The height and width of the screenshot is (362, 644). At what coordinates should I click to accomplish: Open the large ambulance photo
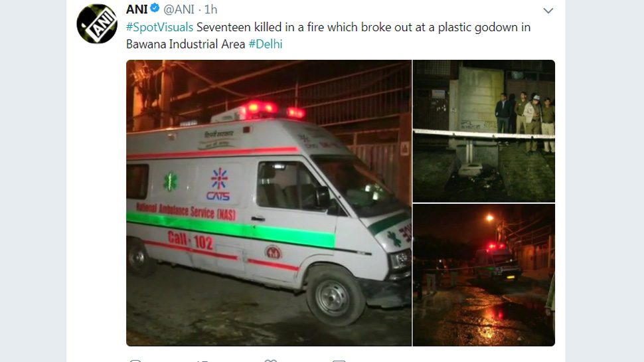tap(269, 203)
